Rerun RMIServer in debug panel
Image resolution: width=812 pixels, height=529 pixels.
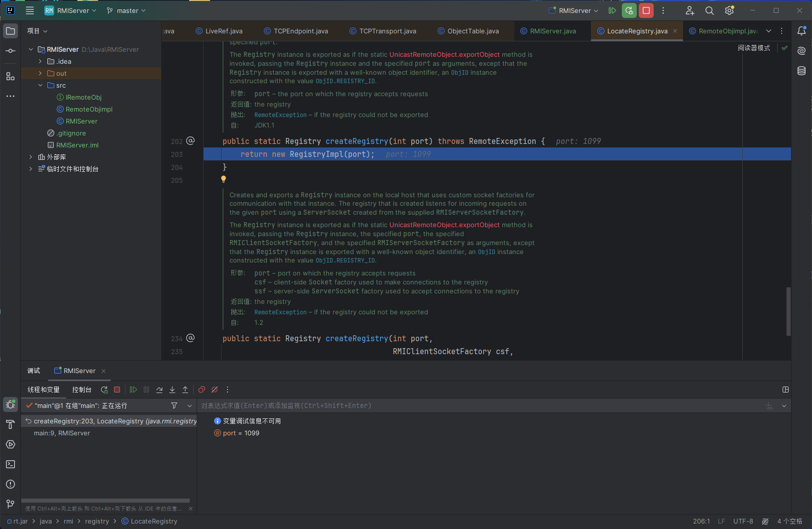tap(104, 390)
